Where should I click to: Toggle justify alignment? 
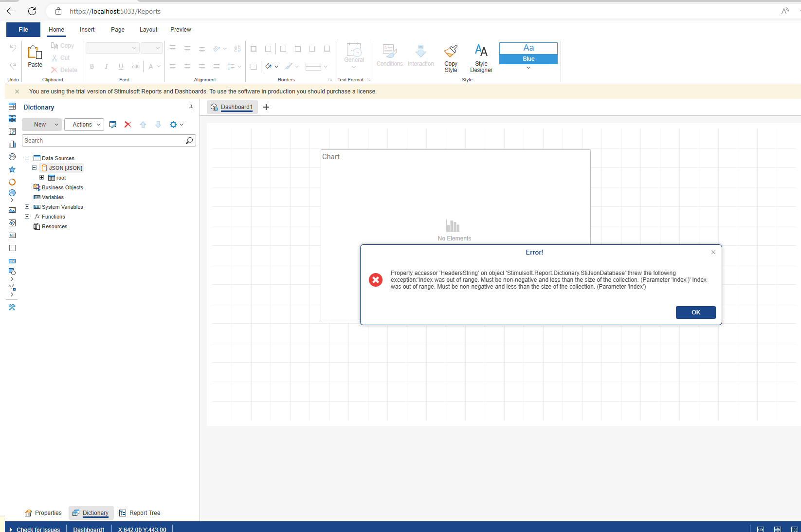[x=217, y=66]
